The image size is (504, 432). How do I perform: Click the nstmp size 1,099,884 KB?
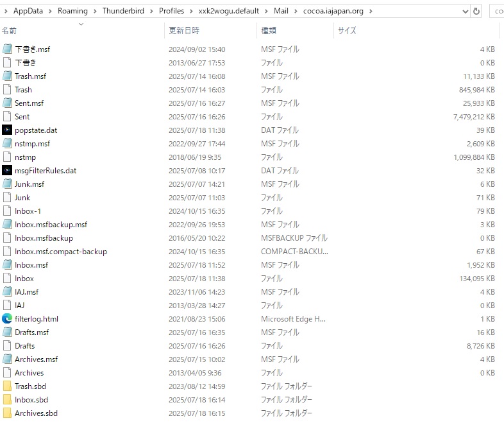(474, 157)
